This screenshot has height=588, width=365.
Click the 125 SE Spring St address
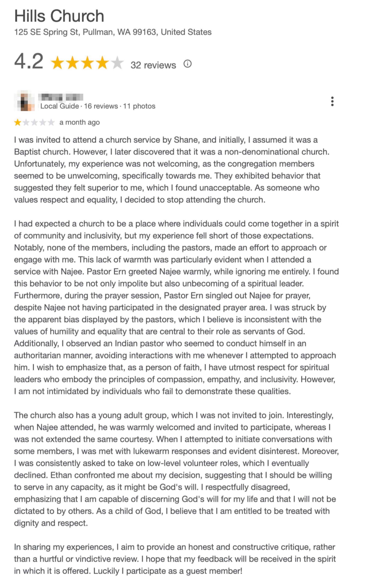pyautogui.click(x=113, y=32)
